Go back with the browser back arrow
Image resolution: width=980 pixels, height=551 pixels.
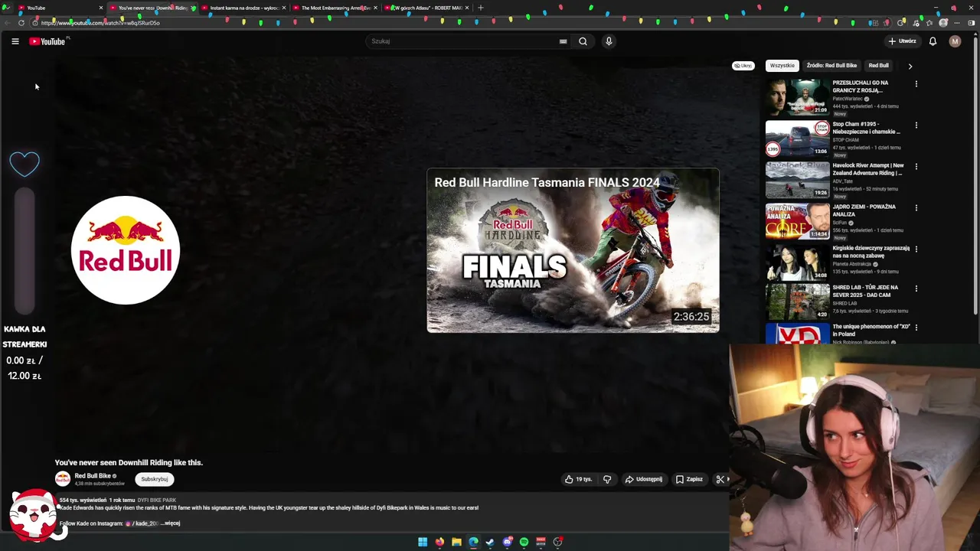7,23
